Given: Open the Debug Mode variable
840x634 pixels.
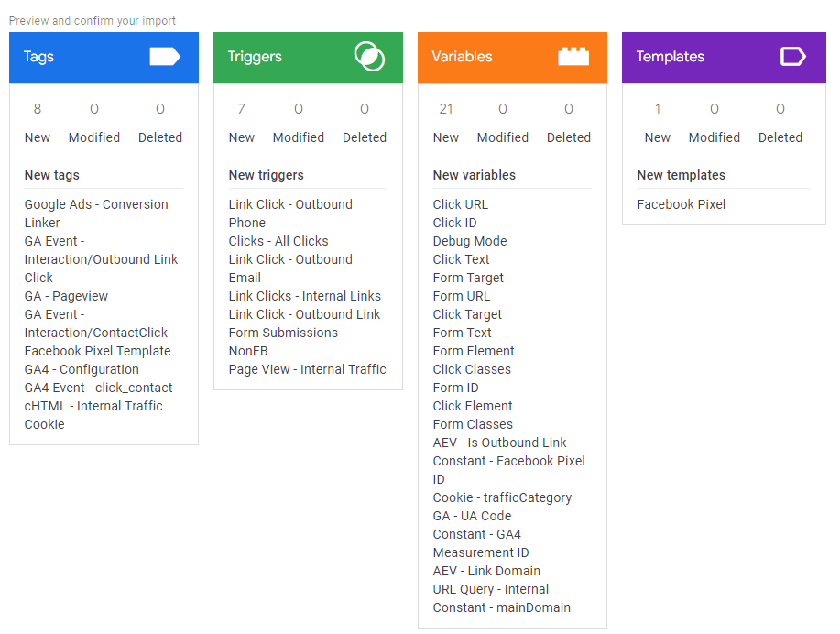Looking at the screenshot, I should (470, 241).
